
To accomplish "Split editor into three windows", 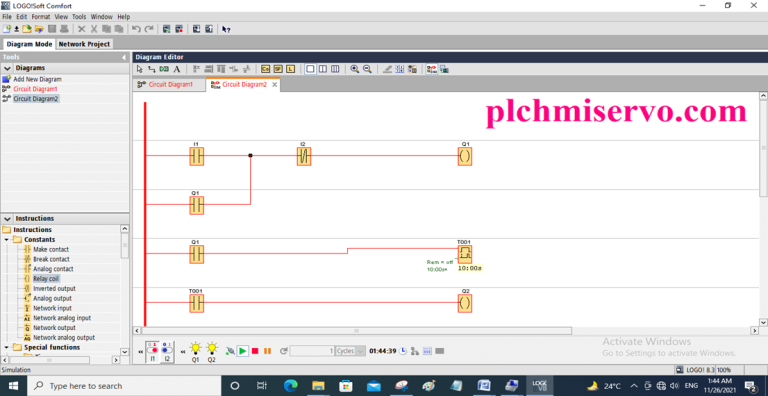I will (335, 69).
